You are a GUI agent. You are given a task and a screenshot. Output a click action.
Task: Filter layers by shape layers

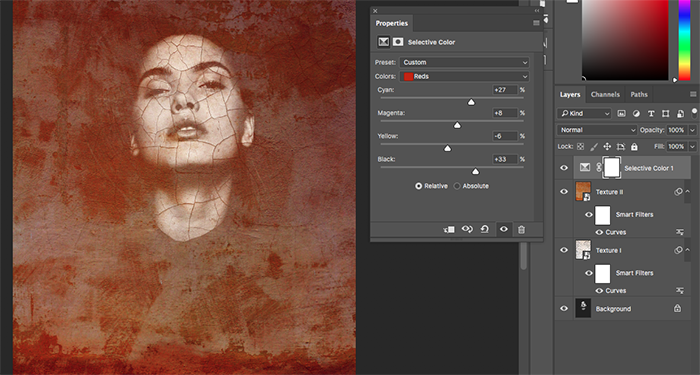[x=666, y=113]
